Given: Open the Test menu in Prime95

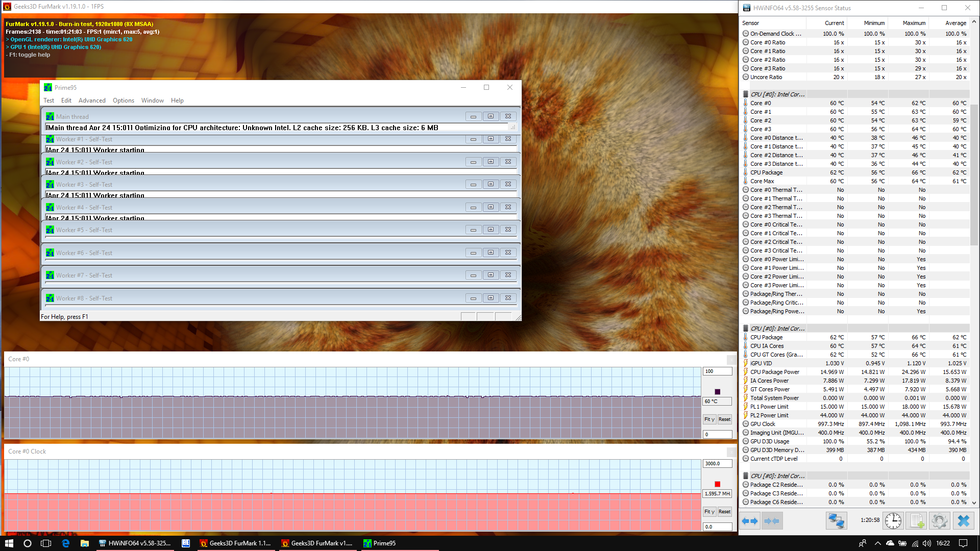Looking at the screenshot, I should [x=48, y=101].
